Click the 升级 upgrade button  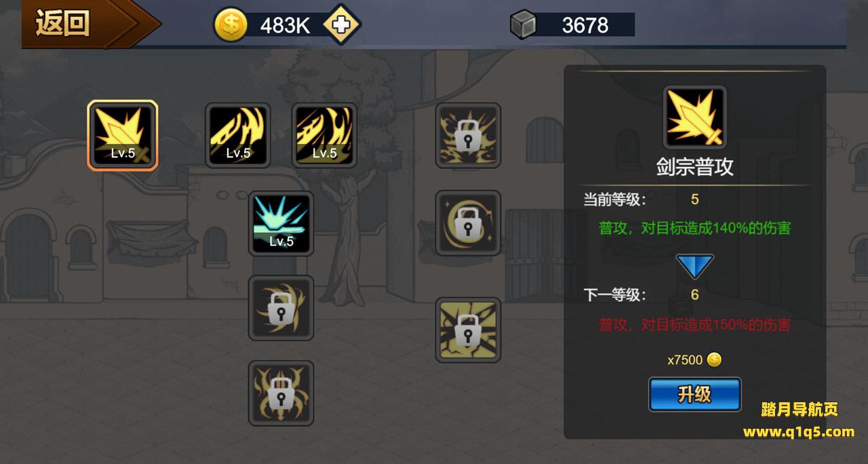click(694, 394)
